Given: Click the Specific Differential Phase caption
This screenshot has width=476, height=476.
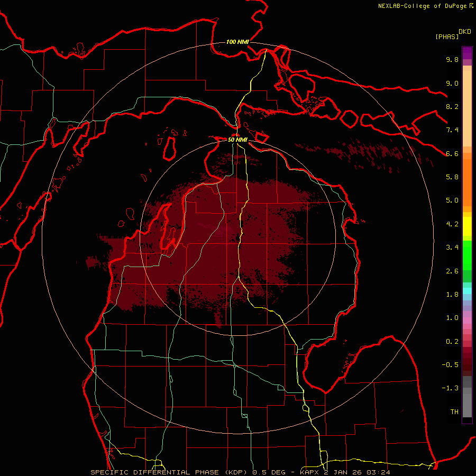Looking at the screenshot, I should 240,472.
